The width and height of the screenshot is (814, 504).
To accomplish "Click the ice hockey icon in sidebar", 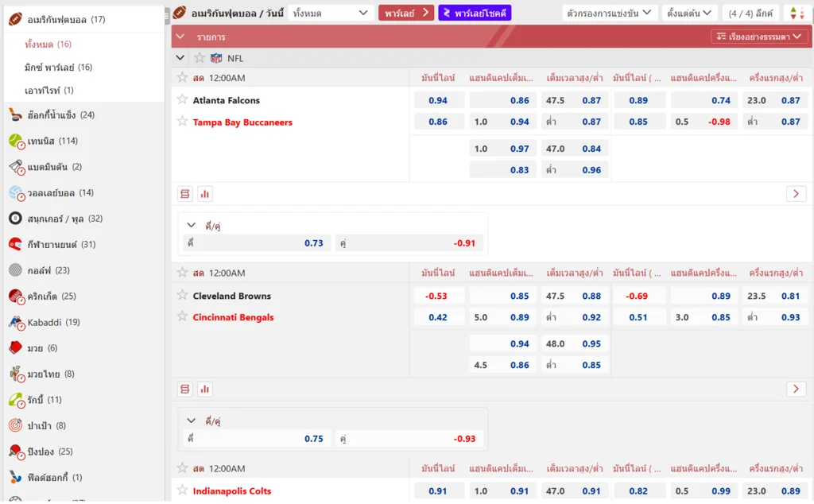I will (x=16, y=115).
